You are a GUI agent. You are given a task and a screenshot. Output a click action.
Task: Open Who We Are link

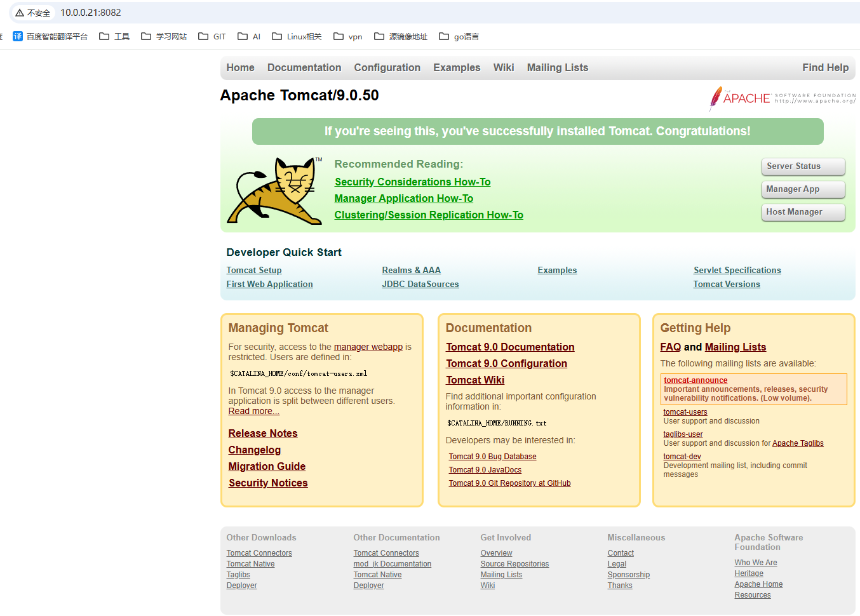[x=755, y=563]
